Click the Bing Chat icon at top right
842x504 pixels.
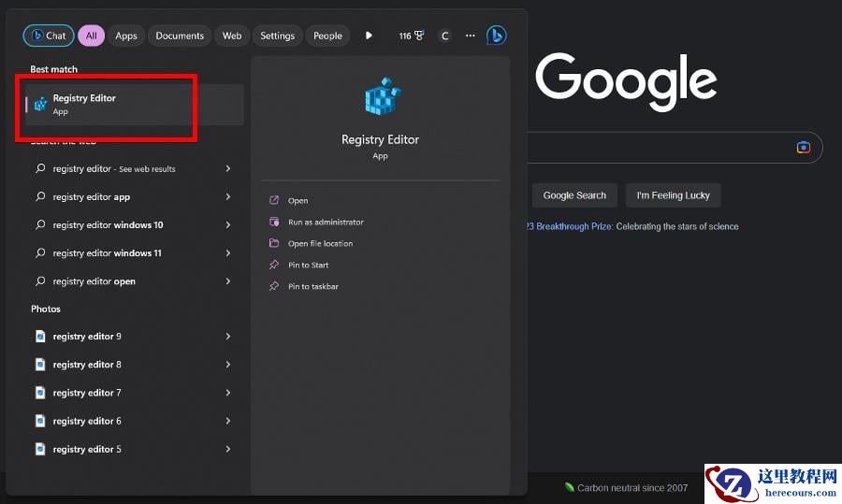point(496,36)
